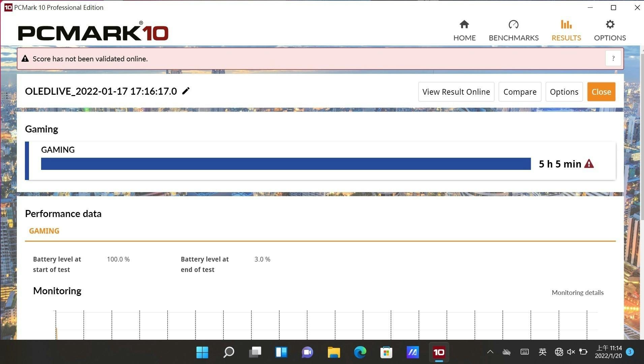Click the monitoring chart area
Viewport: 644px width, 364px height.
pyautogui.click(x=326, y=325)
